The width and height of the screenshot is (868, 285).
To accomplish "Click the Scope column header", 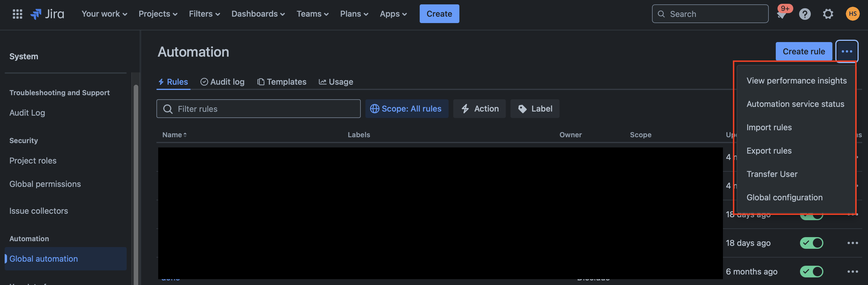I will (640, 135).
